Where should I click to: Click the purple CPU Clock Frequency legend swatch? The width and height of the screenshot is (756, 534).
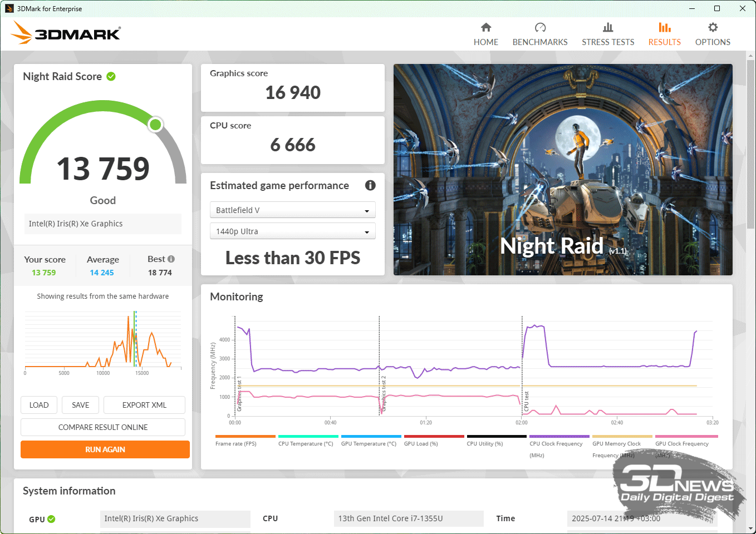coord(559,437)
